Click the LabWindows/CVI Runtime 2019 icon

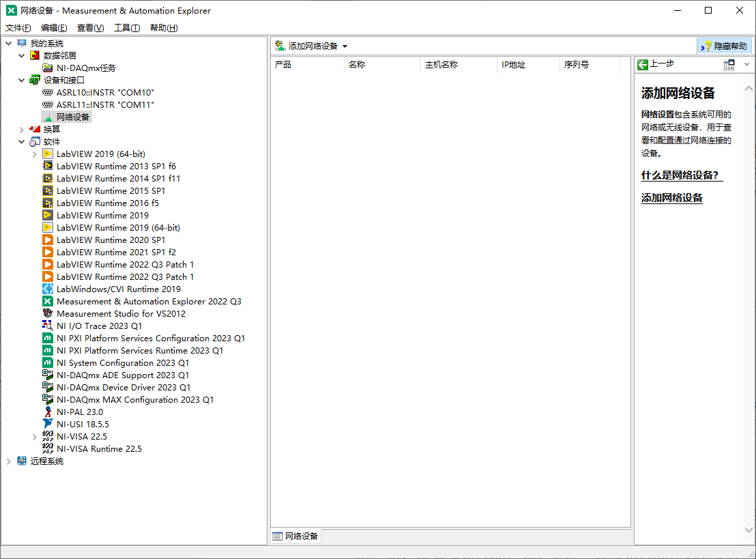click(x=48, y=289)
